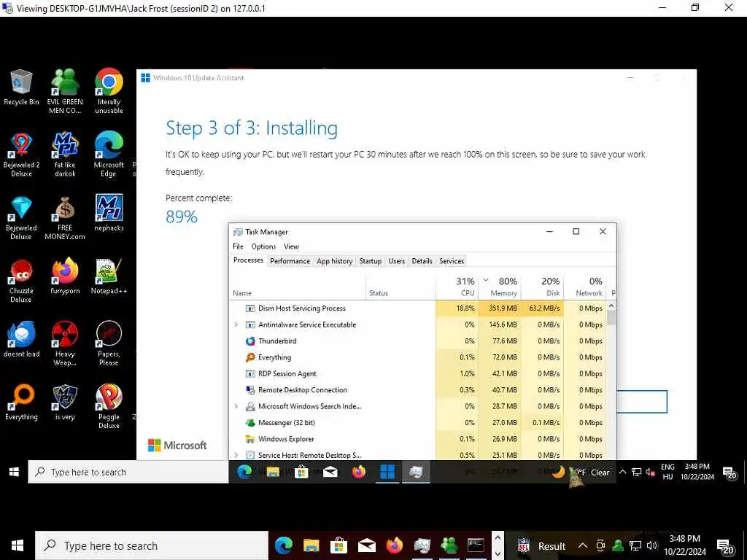Select the Thunderbird icon labeled doesnt load
This screenshot has width=747, height=560.
21,339
